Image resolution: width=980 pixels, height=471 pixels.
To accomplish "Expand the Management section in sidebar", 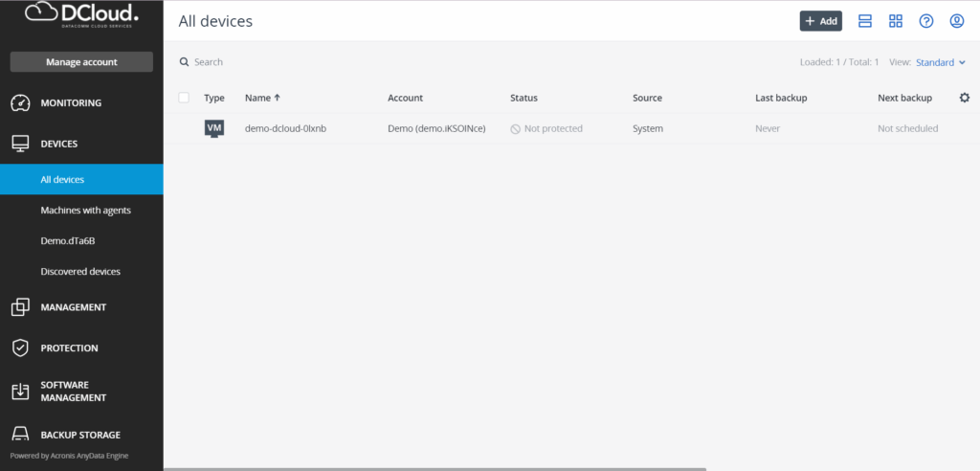I will (73, 307).
